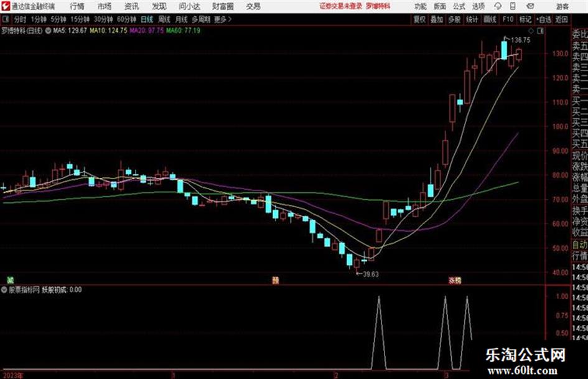Screen dimensions: 588x379
Task: Click the diamond icon above the chart
Action: 531,30
